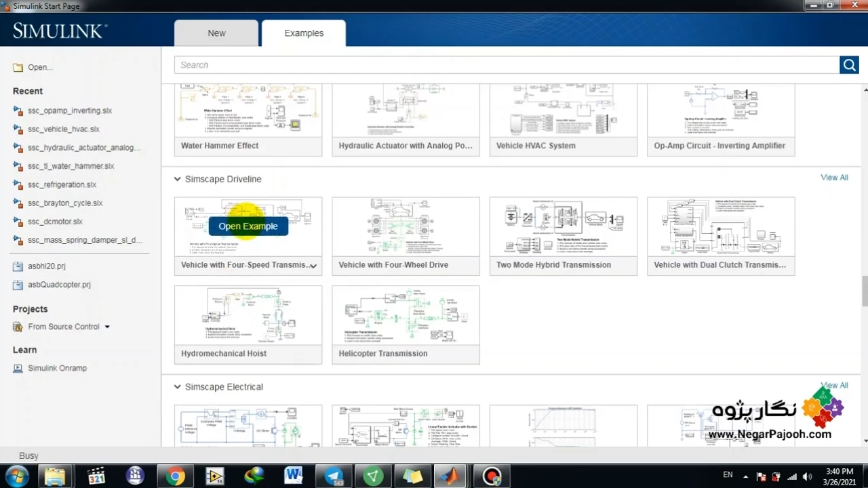Launch Simulink Onramp from Learn section

pos(57,368)
